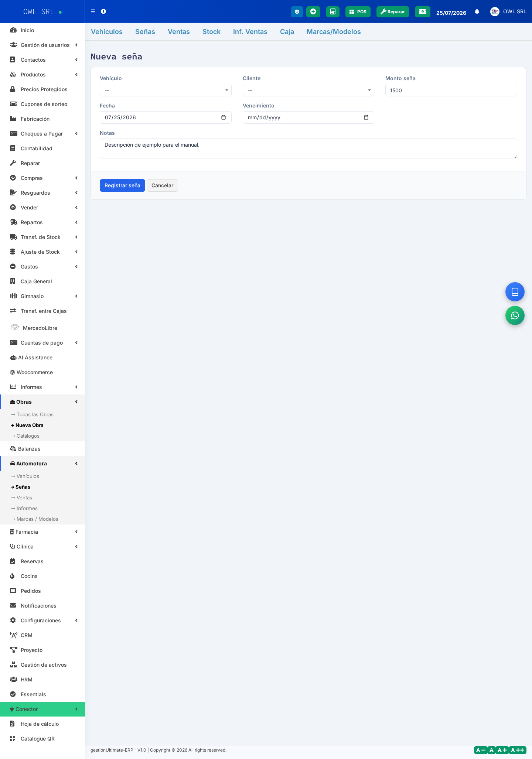The height and width of the screenshot is (759, 532).
Task: Expand Gestión de usuarios sidebar menu
Action: 42,45
